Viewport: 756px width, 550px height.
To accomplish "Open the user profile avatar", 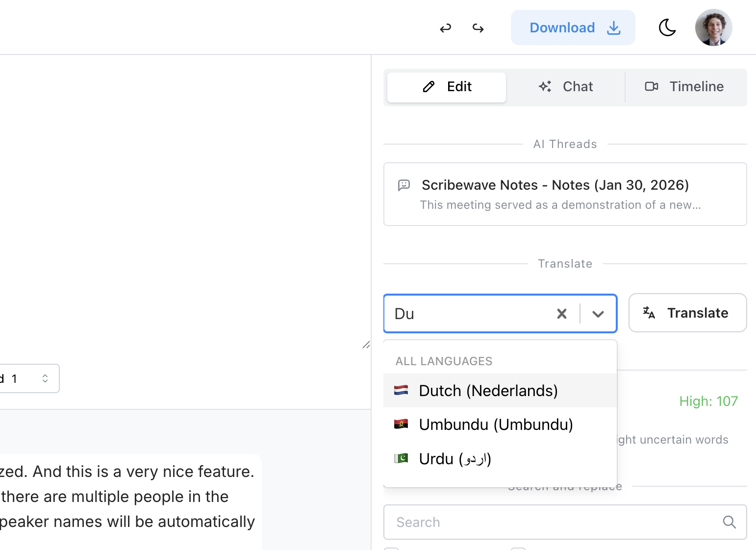I will pos(713,27).
